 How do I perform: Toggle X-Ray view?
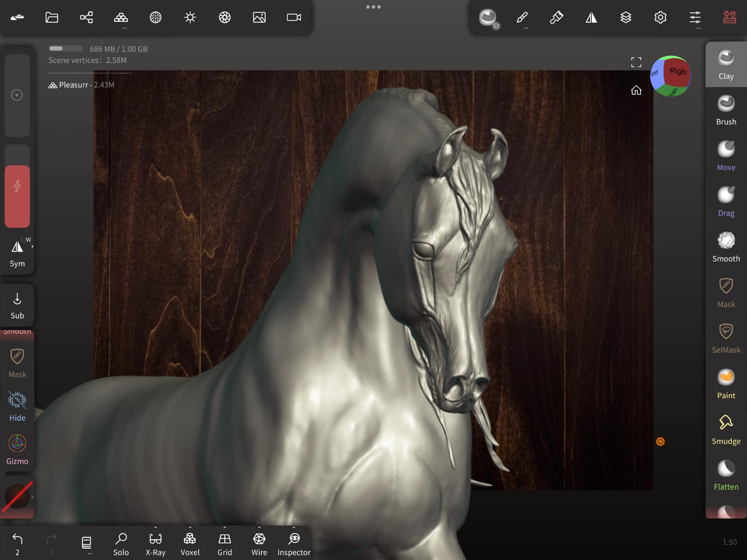[x=156, y=545]
